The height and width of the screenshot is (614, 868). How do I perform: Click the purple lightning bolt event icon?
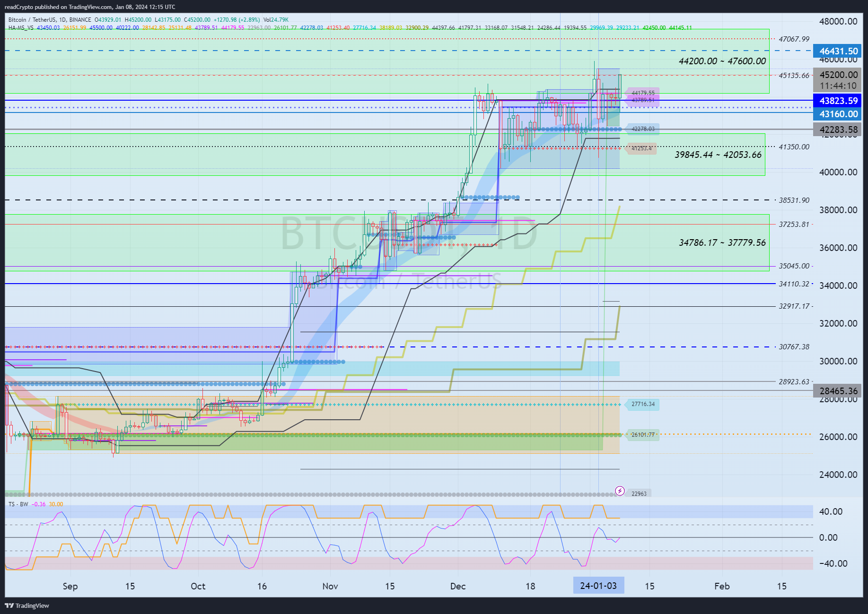click(620, 491)
